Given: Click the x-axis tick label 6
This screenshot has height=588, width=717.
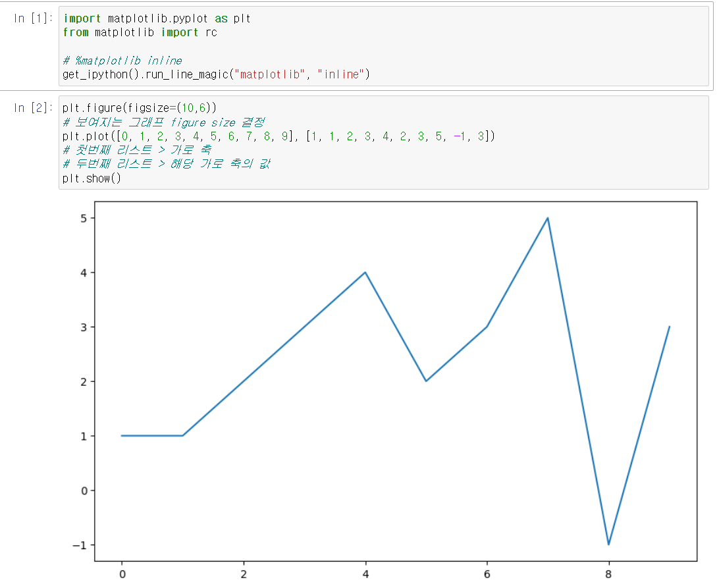Looking at the screenshot, I should click(487, 574).
